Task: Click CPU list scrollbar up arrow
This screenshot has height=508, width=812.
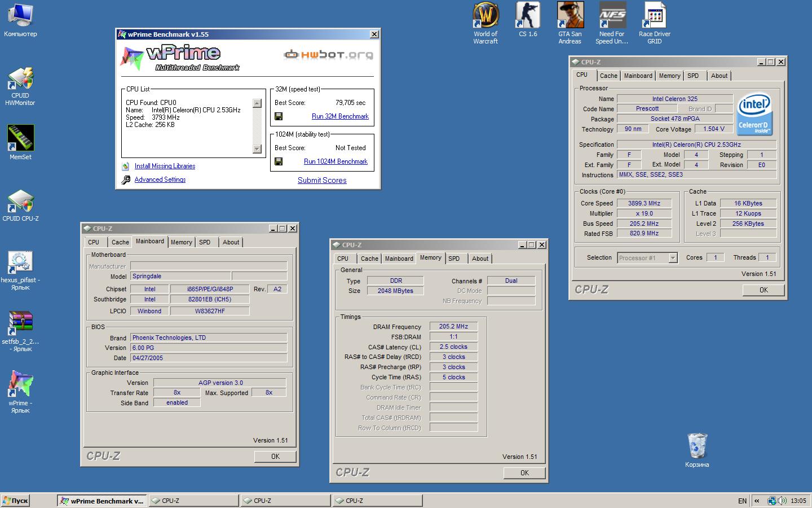Action: (257, 103)
